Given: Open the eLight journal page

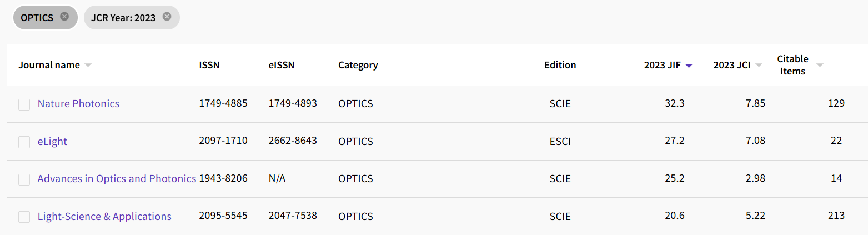Looking at the screenshot, I should pyautogui.click(x=52, y=142).
